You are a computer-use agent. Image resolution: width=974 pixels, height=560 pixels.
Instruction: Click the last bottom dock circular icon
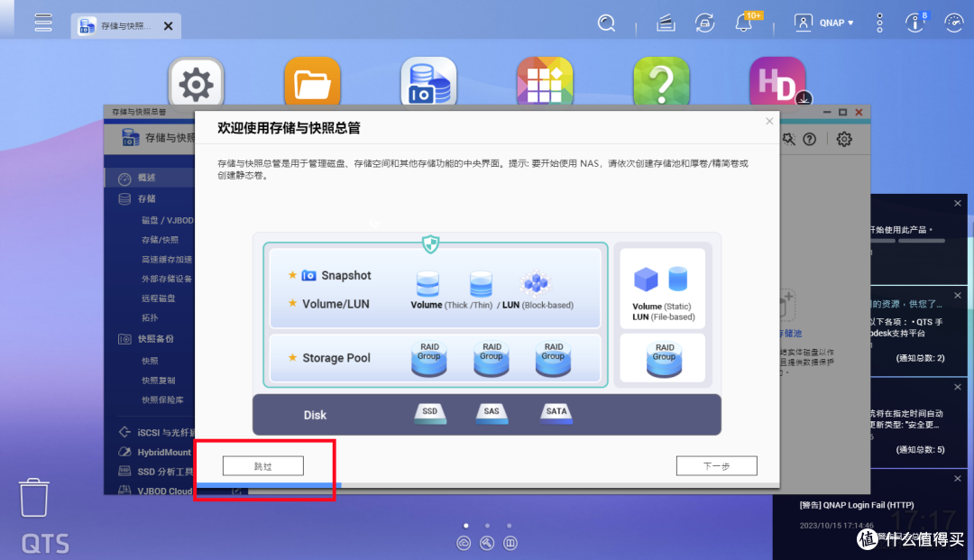(510, 543)
